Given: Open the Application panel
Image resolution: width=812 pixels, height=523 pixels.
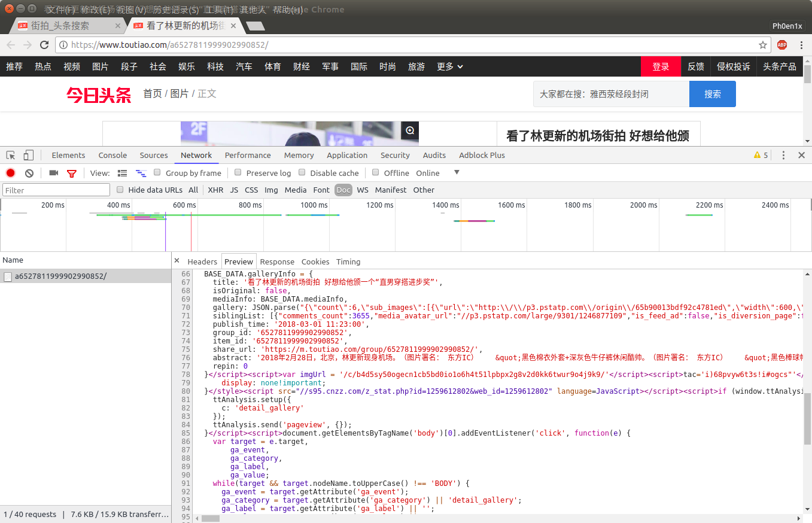Looking at the screenshot, I should pyautogui.click(x=347, y=155).
